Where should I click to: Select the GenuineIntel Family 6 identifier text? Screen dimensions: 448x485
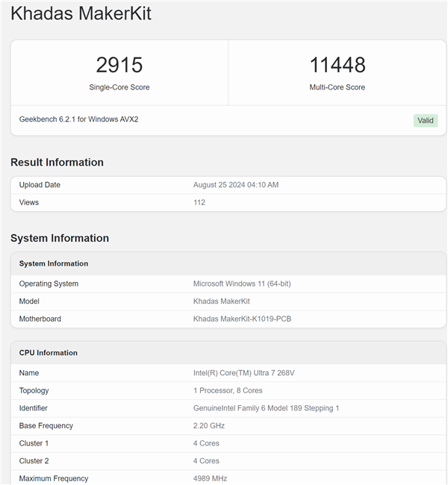coord(266,408)
